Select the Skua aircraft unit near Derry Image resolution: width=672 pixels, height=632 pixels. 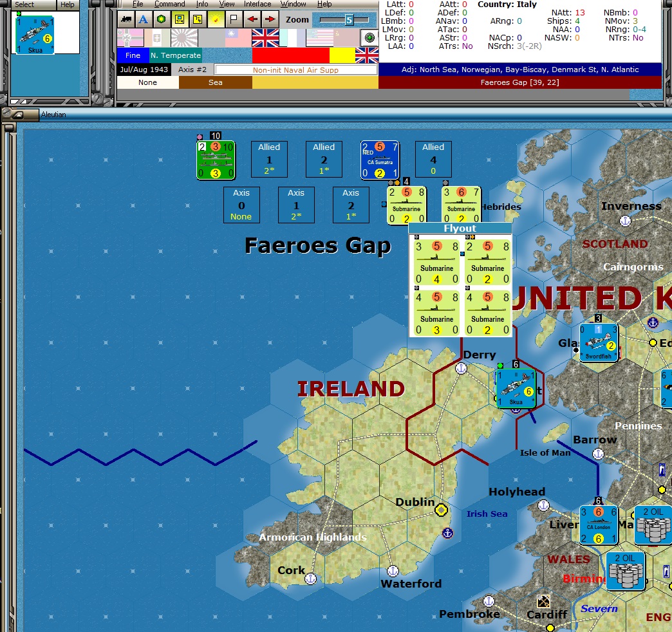516,389
